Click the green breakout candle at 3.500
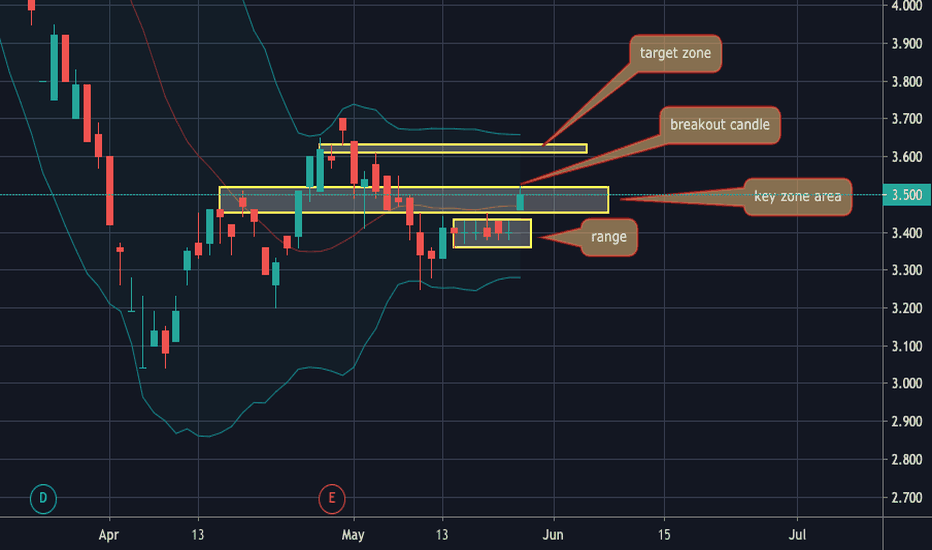The width and height of the screenshot is (932, 550). coord(520,200)
